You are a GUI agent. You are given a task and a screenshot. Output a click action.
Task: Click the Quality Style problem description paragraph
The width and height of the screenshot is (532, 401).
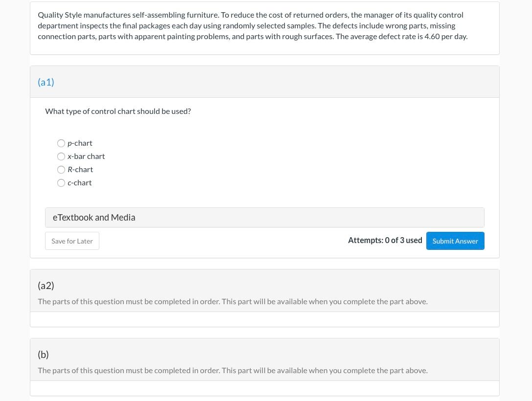[253, 26]
